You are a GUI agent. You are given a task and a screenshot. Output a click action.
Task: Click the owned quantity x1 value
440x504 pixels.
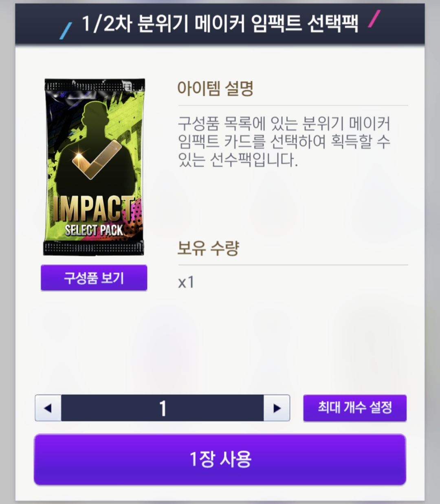[186, 282]
